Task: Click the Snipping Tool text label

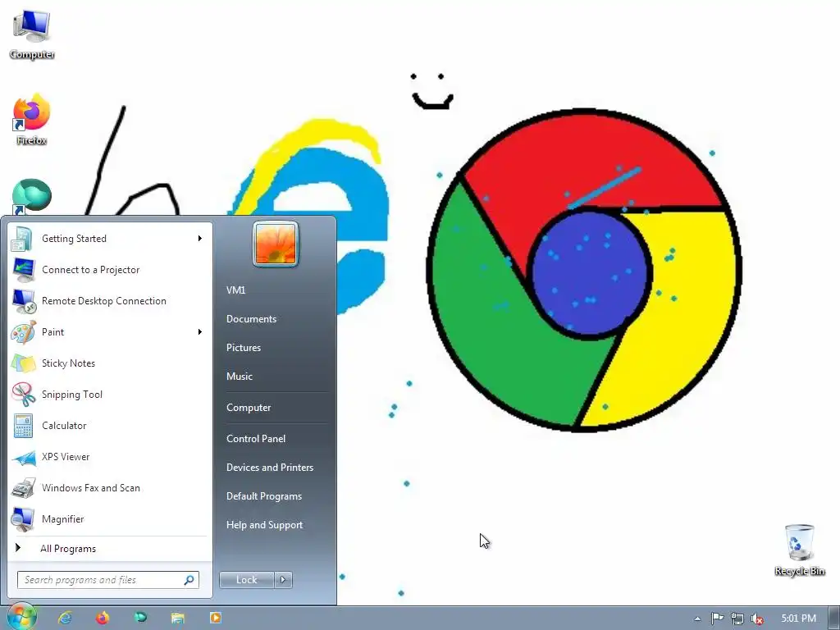Action: pyautogui.click(x=72, y=395)
